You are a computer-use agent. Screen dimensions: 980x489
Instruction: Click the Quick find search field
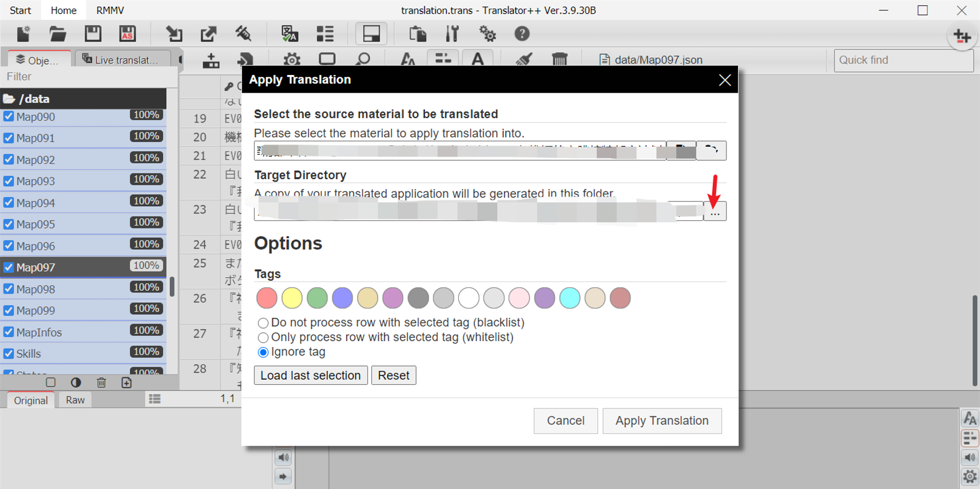(903, 60)
